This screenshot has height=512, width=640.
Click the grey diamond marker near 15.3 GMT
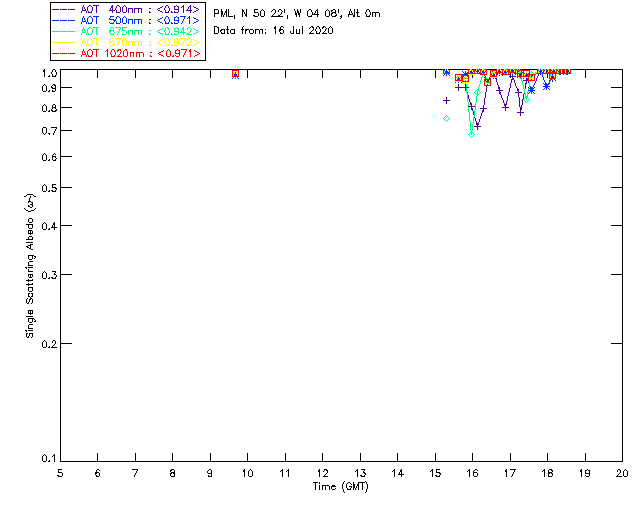(446, 119)
